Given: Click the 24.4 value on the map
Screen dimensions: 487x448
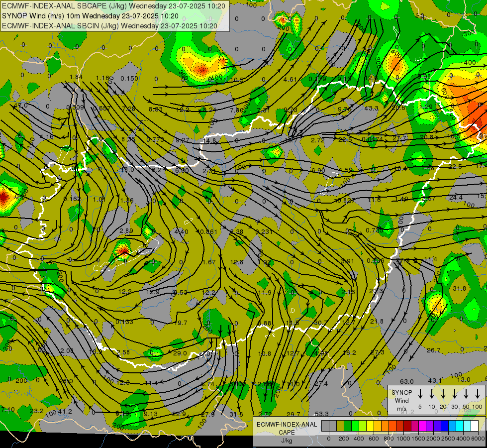Looking at the screenshot, I should tap(456, 198).
